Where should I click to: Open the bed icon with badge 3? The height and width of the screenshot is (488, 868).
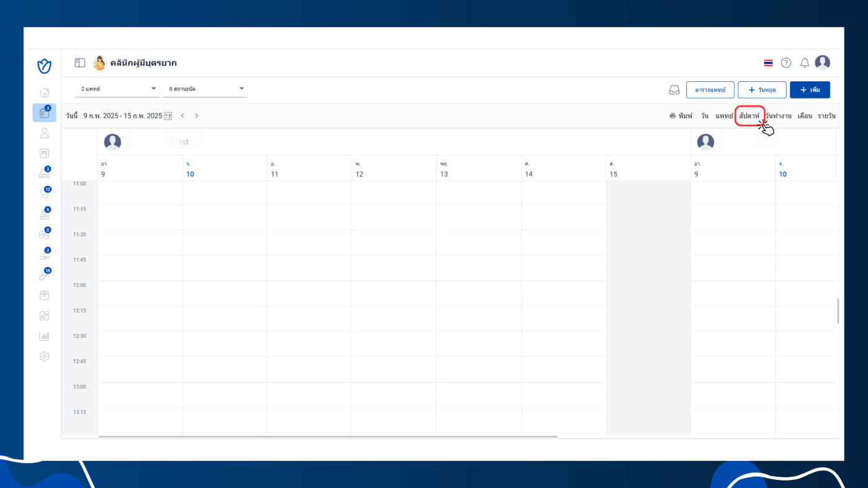(44, 174)
